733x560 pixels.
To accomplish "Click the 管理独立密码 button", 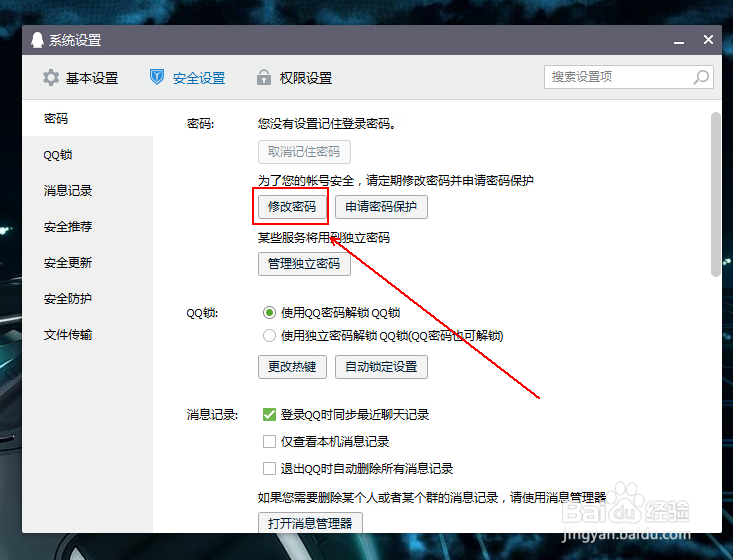I will point(304,264).
